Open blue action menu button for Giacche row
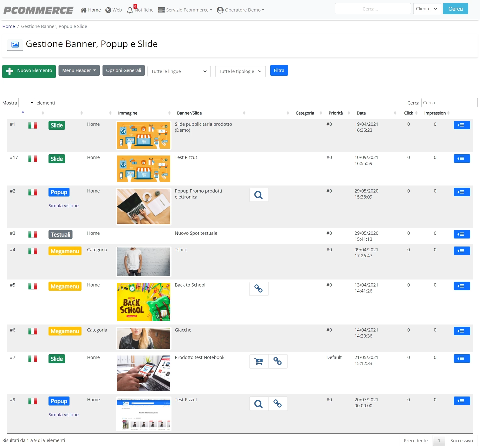 point(461,331)
